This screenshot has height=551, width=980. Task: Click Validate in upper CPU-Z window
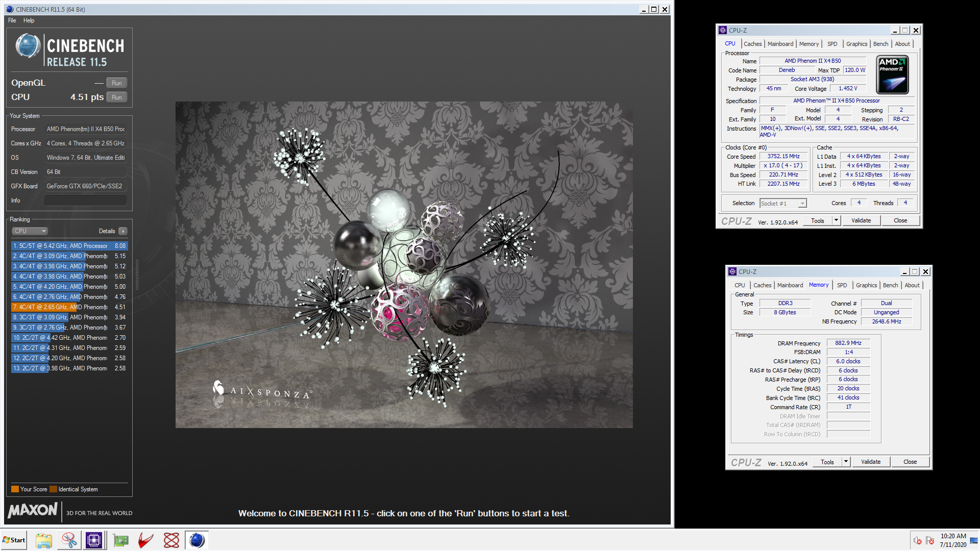pos(861,221)
